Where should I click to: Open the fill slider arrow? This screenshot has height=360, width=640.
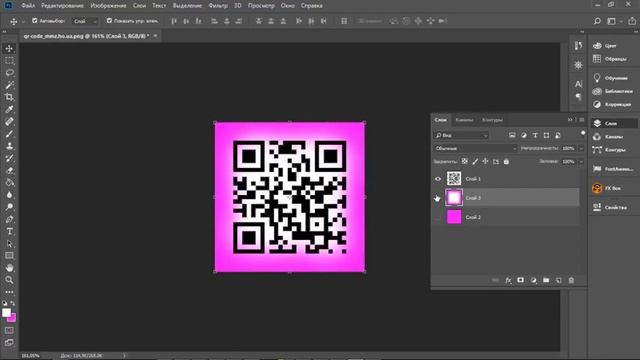coord(581,162)
